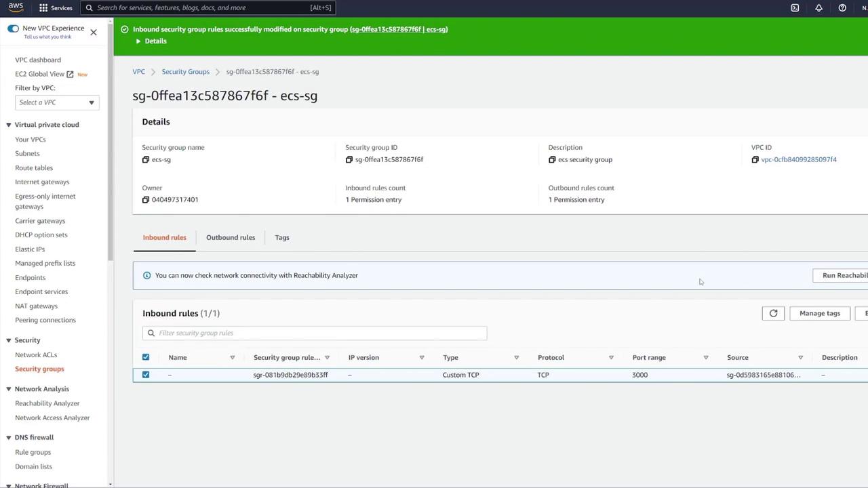Copy the owner account number
Image resolution: width=868 pixels, height=488 pixels.
pos(146,200)
